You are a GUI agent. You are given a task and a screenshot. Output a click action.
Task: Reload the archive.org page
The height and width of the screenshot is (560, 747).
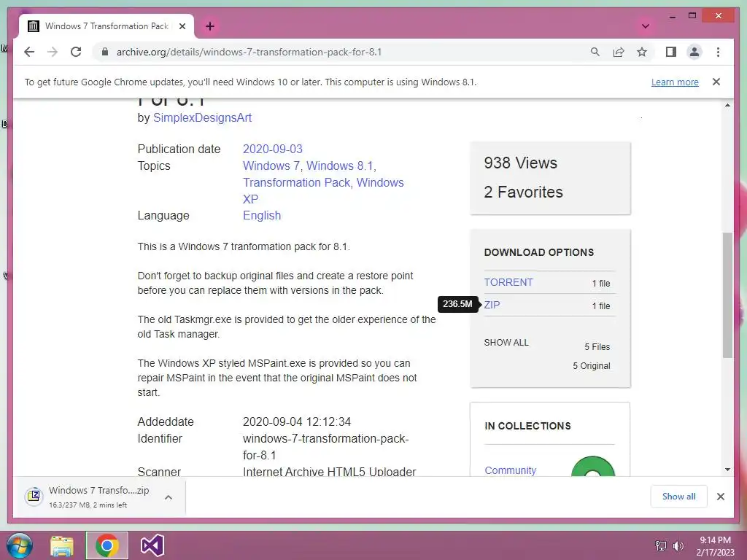pyautogui.click(x=76, y=52)
